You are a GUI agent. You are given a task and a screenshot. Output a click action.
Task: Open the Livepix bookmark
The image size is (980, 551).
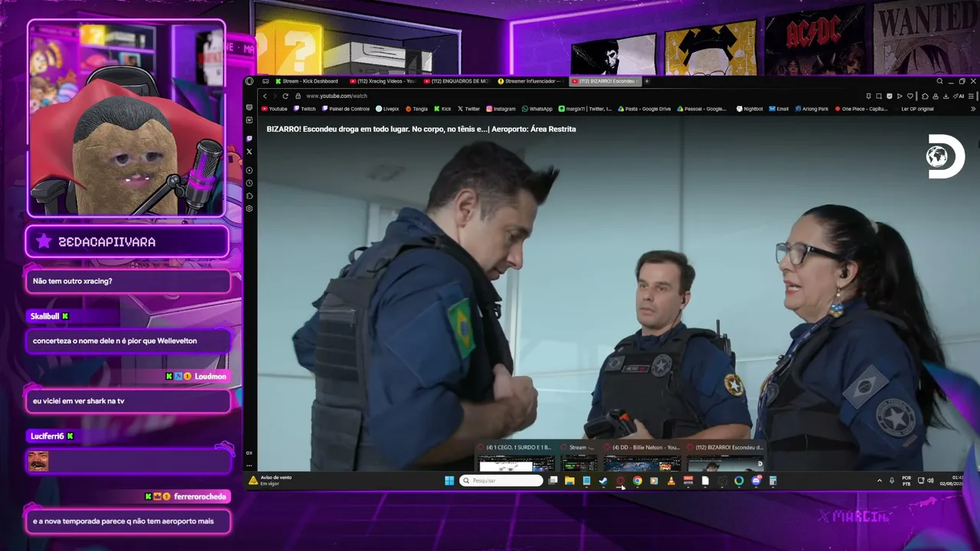(387, 109)
